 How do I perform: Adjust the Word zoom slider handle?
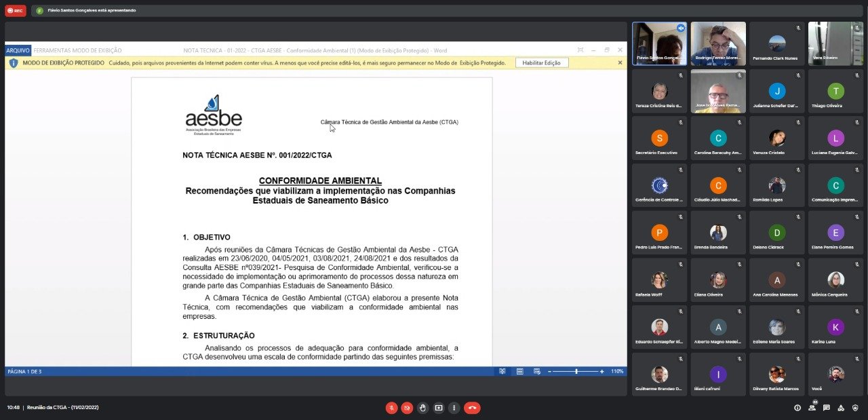[x=576, y=371]
